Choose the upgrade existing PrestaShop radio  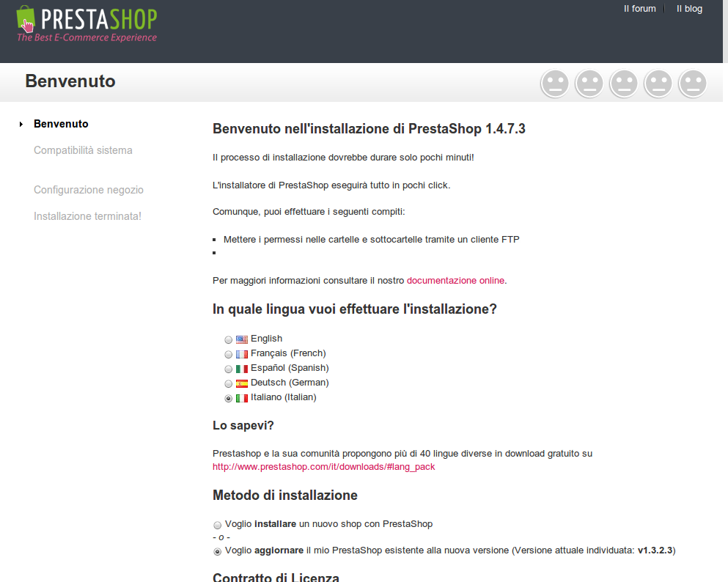[x=217, y=551]
